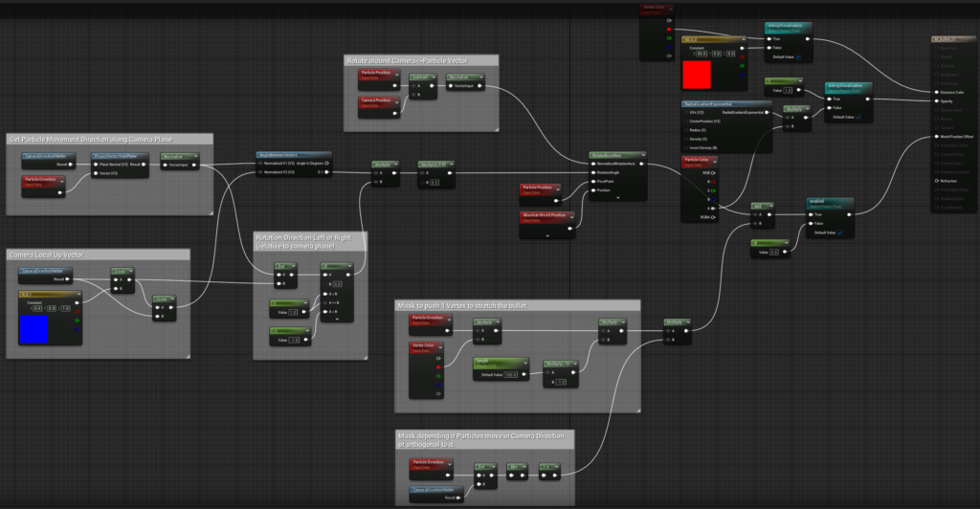980x509 pixels.
Task: Select the Absolute World Position node title
Action: tap(546, 216)
